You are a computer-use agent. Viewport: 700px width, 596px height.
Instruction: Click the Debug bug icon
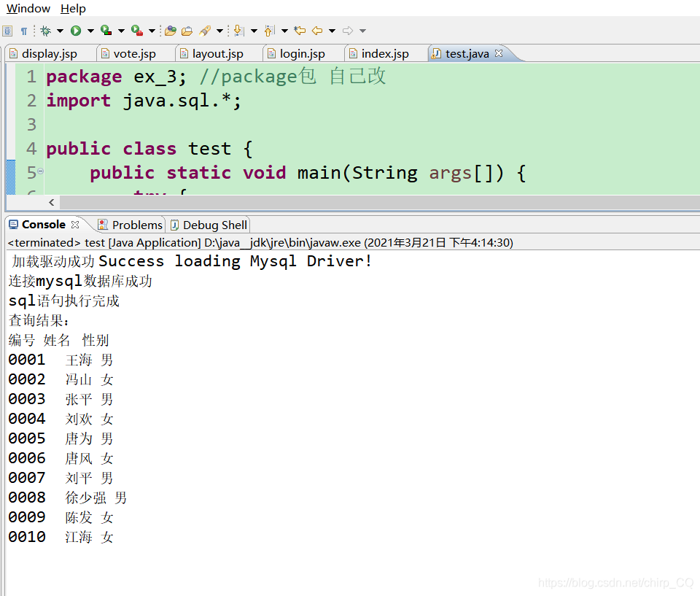(45, 31)
